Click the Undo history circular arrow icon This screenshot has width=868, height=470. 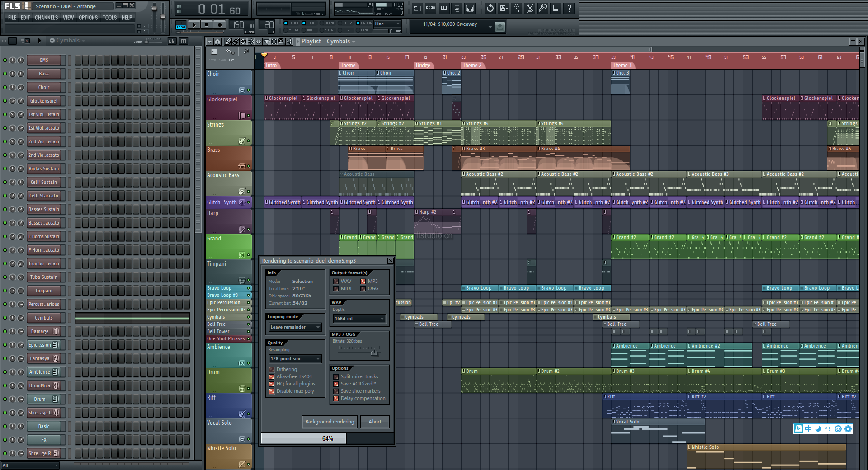click(x=490, y=8)
